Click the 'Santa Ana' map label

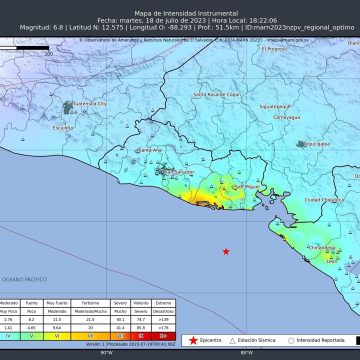150,150
